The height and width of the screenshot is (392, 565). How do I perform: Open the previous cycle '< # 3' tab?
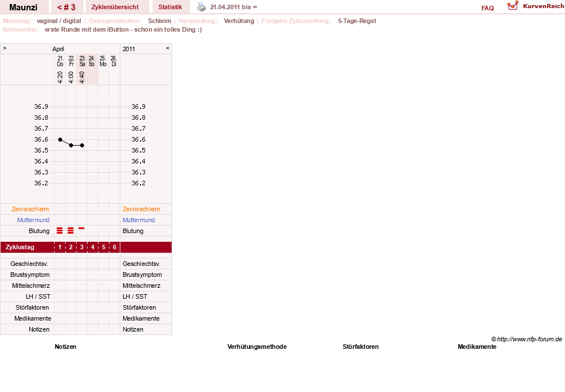tap(67, 7)
